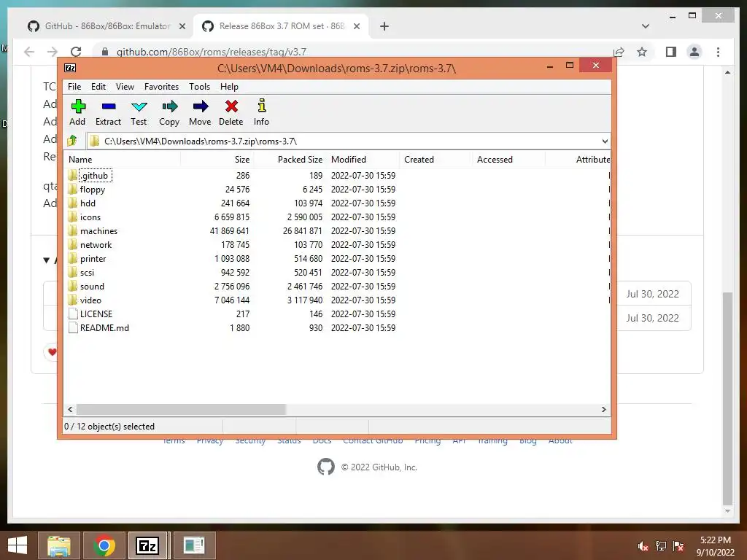
Task: Open File Explorer from the taskbar
Action: tap(58, 545)
